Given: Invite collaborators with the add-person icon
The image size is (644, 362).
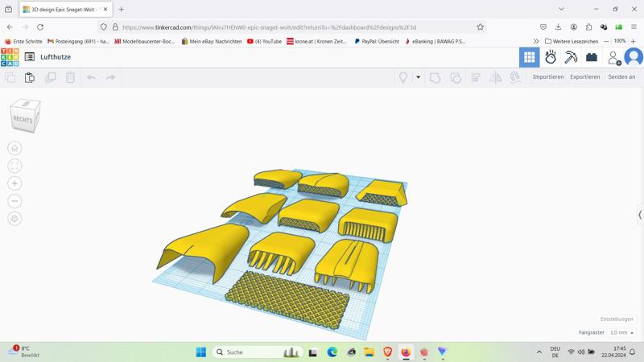Looking at the screenshot, I should 614,58.
